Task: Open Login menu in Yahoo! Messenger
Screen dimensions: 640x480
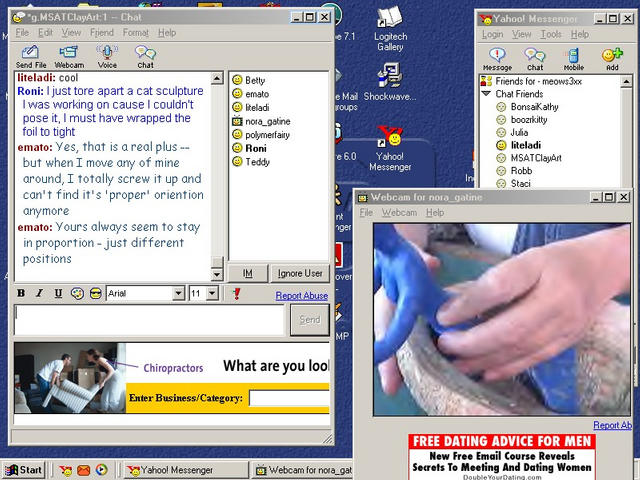Action: [x=492, y=34]
